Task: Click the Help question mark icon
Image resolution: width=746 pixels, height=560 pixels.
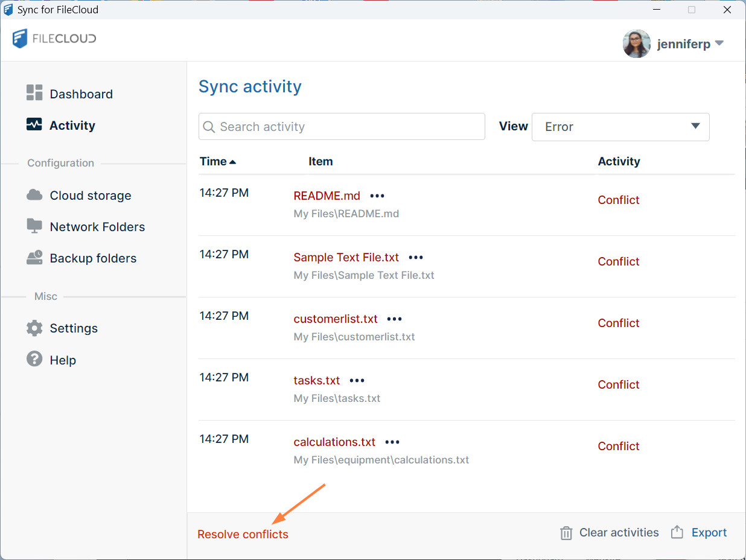Action: click(x=34, y=359)
